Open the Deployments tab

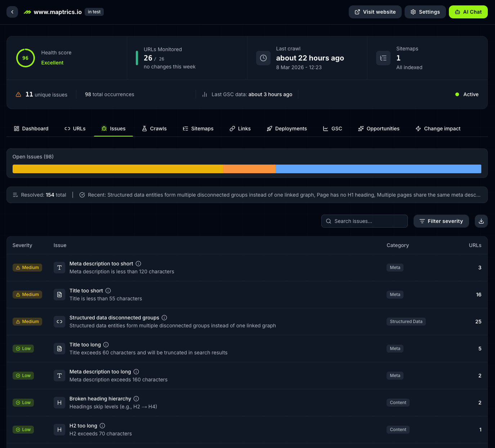(287, 129)
